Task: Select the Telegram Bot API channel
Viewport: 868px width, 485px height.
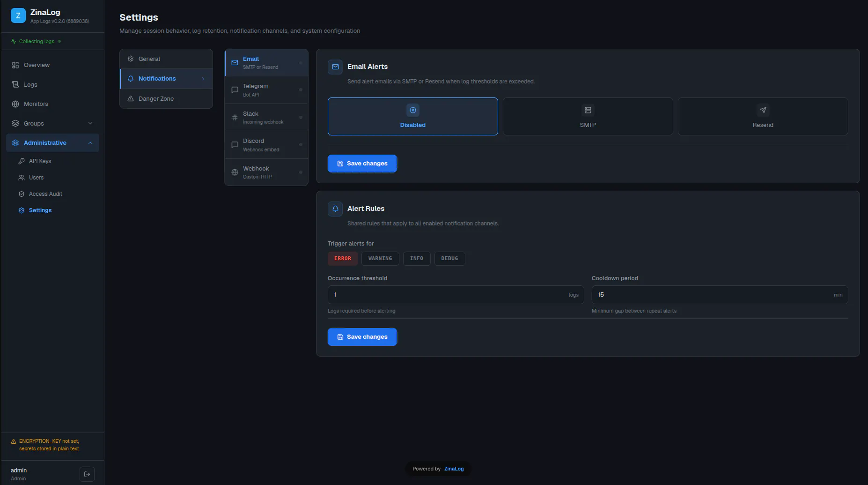Action: [x=266, y=90]
